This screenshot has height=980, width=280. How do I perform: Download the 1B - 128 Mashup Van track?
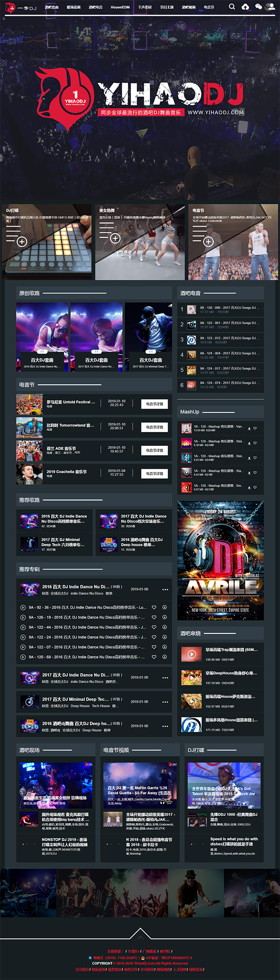tap(249, 428)
